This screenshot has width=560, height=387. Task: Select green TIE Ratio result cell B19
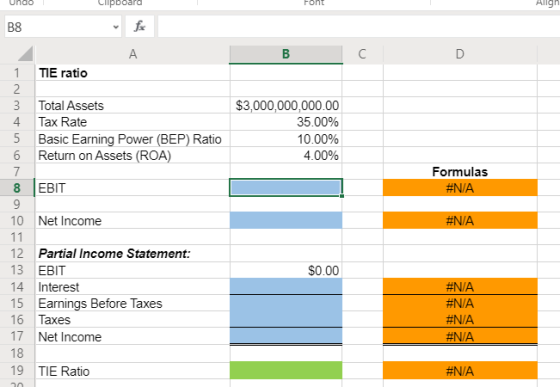coord(286,370)
